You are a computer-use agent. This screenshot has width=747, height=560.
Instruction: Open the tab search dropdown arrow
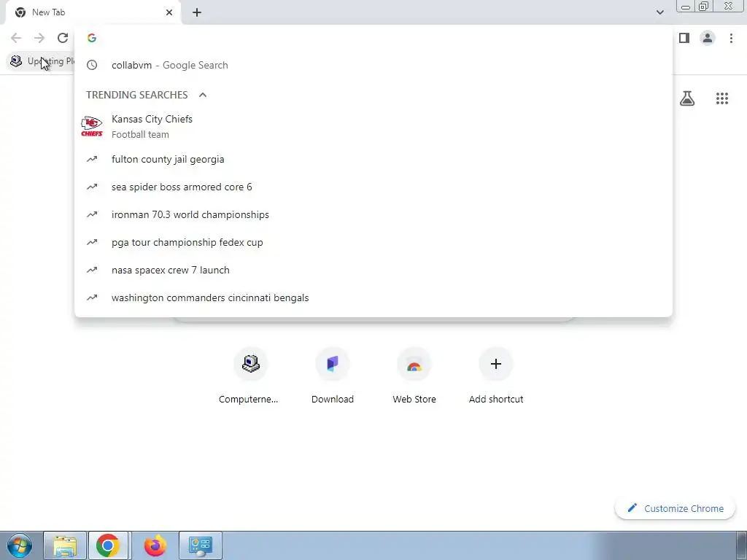(659, 12)
